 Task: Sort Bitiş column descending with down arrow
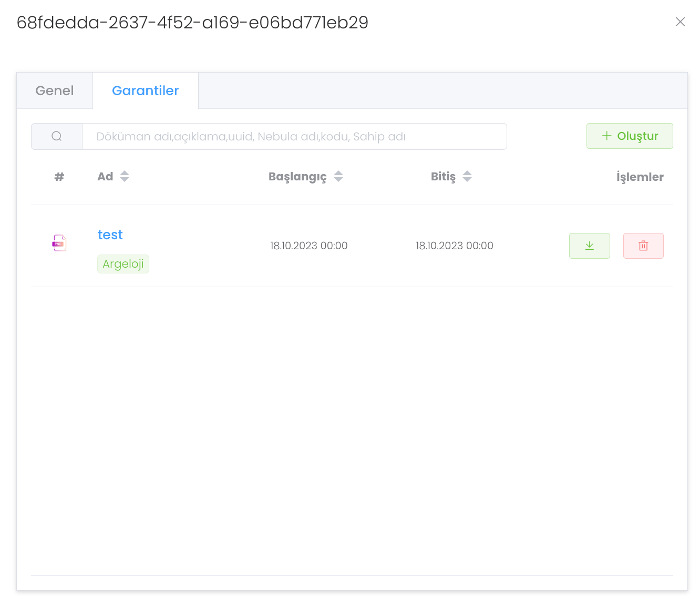[x=467, y=180]
